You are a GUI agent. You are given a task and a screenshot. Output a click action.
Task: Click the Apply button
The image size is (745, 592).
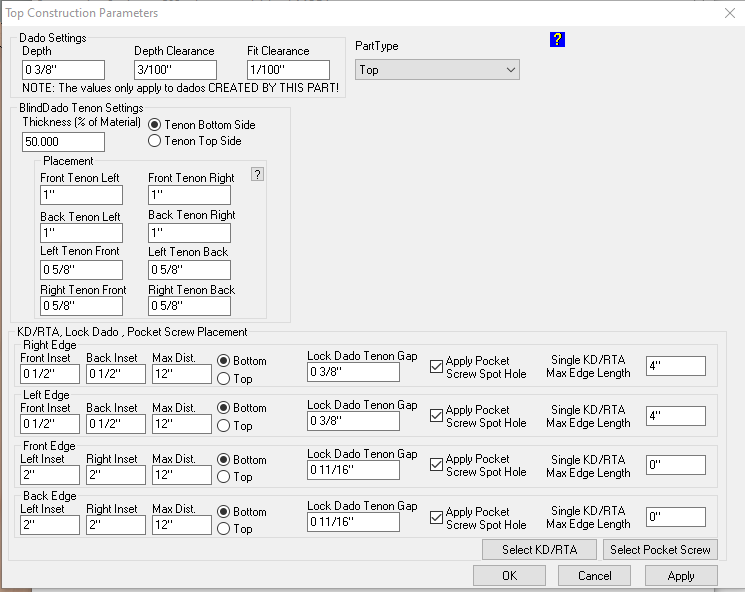681,575
